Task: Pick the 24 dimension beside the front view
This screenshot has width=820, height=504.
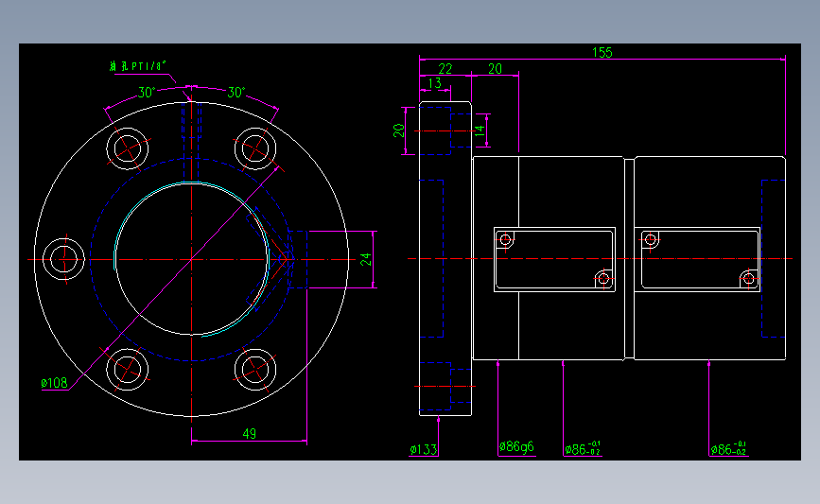Action: [x=366, y=259]
